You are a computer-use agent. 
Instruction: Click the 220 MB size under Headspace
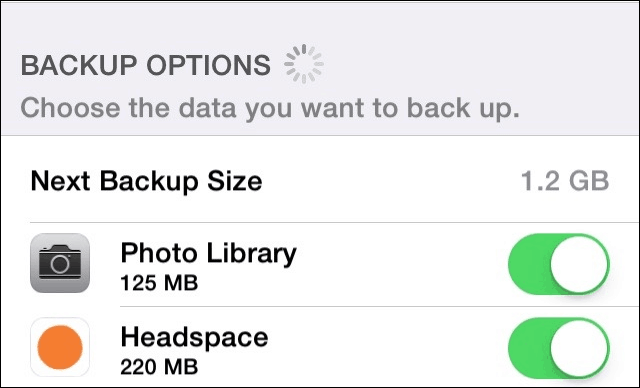click(160, 367)
